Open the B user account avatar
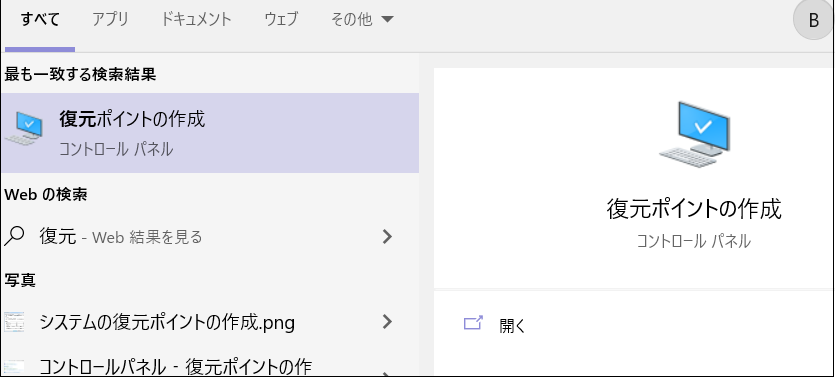Image resolution: width=835 pixels, height=377 pixels. tap(813, 20)
